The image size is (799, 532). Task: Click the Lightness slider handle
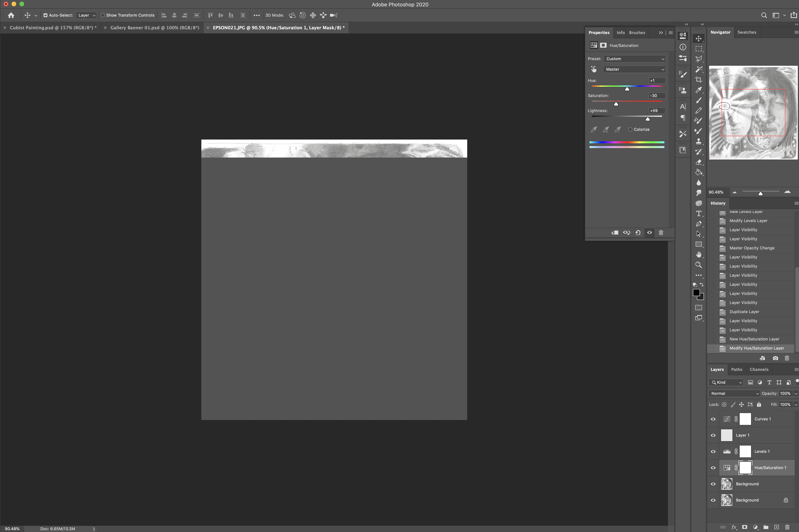tap(647, 119)
